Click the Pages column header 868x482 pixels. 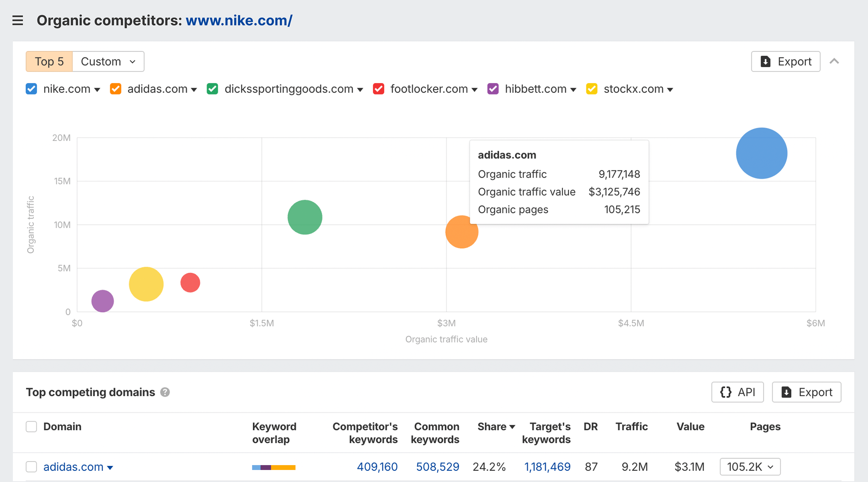tap(765, 427)
